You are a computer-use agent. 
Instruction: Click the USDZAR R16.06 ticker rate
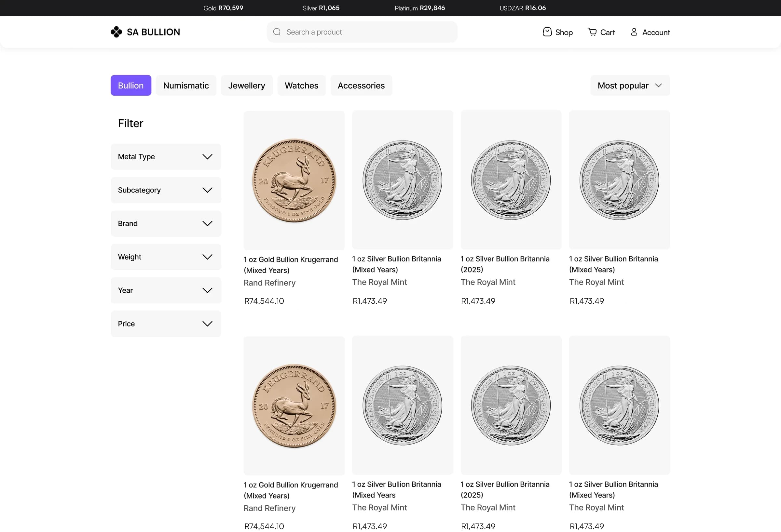(x=523, y=8)
